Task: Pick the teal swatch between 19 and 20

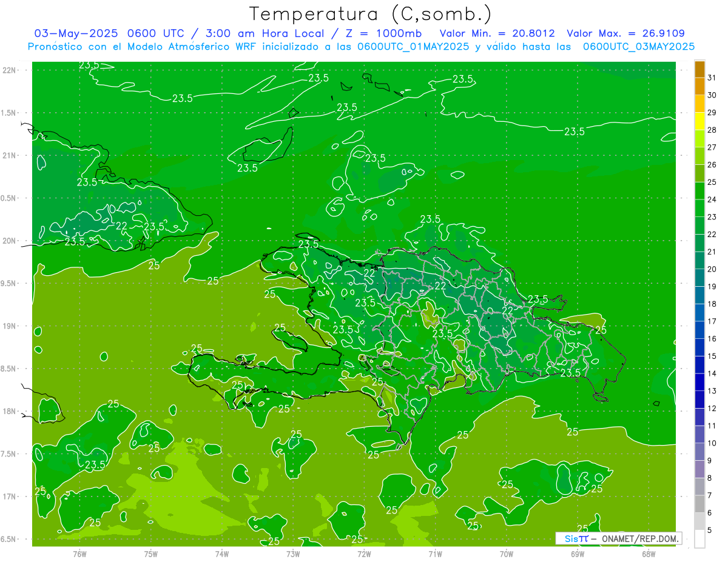Action: 699,278
